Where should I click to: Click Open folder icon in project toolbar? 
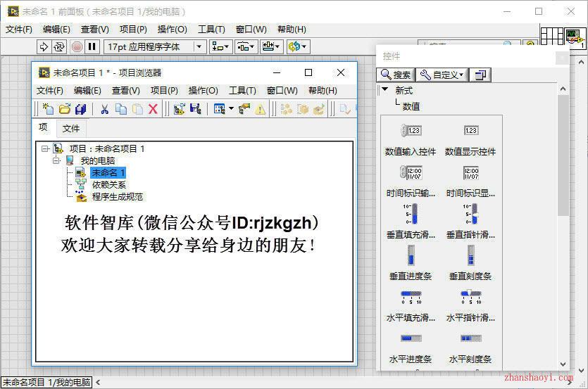coord(65,109)
